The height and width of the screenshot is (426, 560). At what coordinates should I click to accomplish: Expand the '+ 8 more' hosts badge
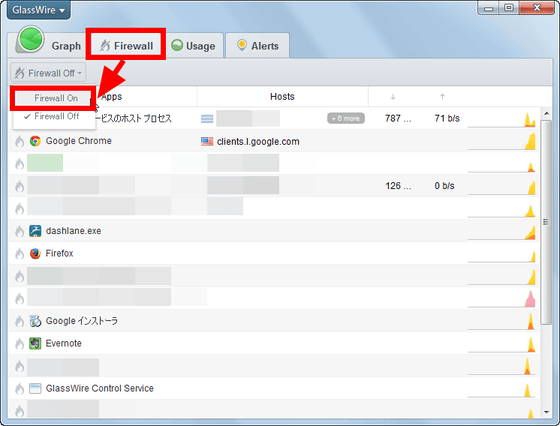tap(346, 119)
